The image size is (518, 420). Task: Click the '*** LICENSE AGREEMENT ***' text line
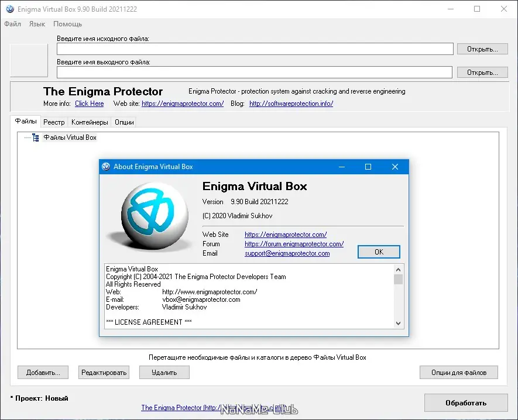[149, 322]
